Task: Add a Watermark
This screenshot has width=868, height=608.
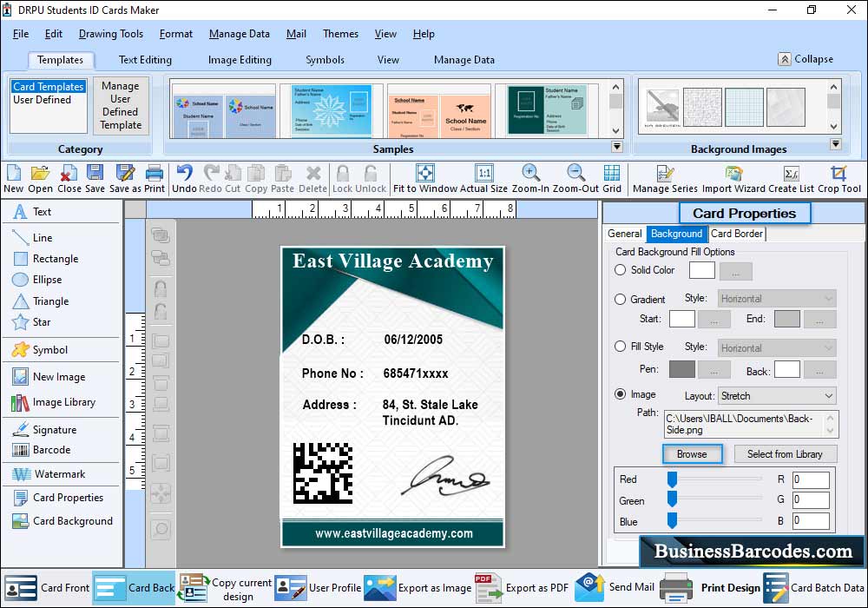Action: [x=49, y=474]
